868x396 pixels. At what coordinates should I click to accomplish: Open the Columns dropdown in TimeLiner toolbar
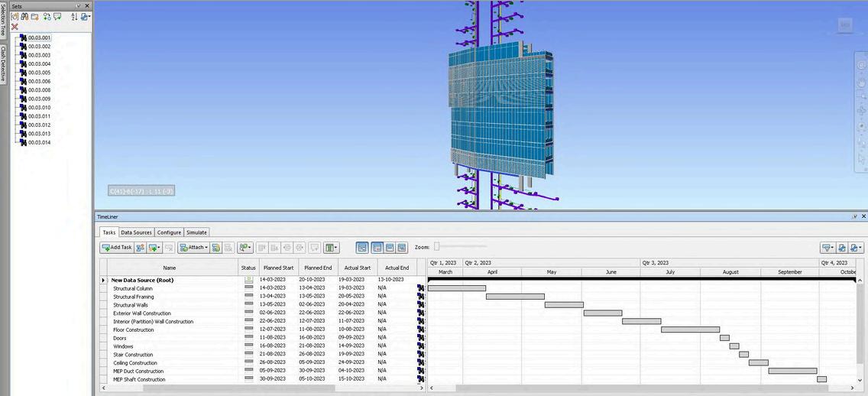click(x=331, y=248)
